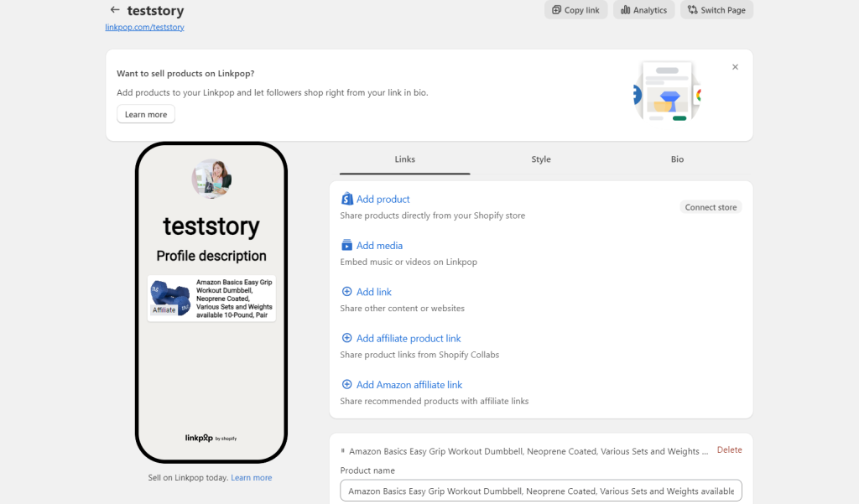
Task: Click Learn more below the phone preview
Action: tap(252, 478)
